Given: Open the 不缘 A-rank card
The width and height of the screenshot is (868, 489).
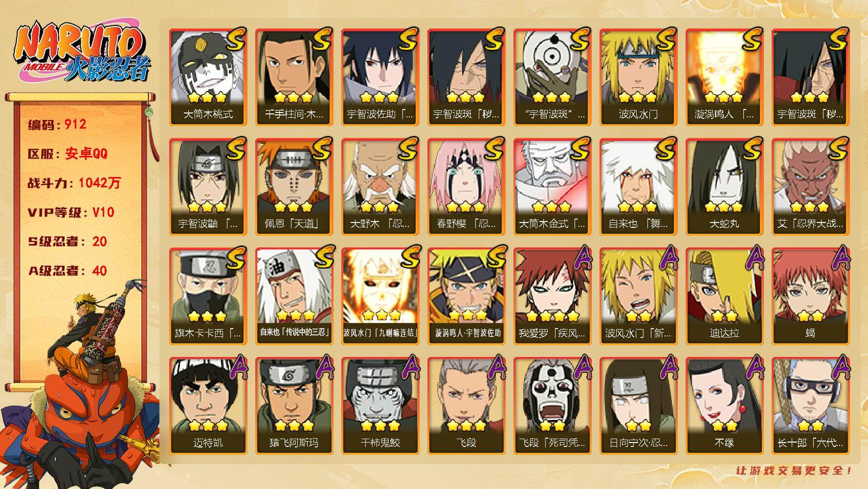Looking at the screenshot, I should [724, 405].
